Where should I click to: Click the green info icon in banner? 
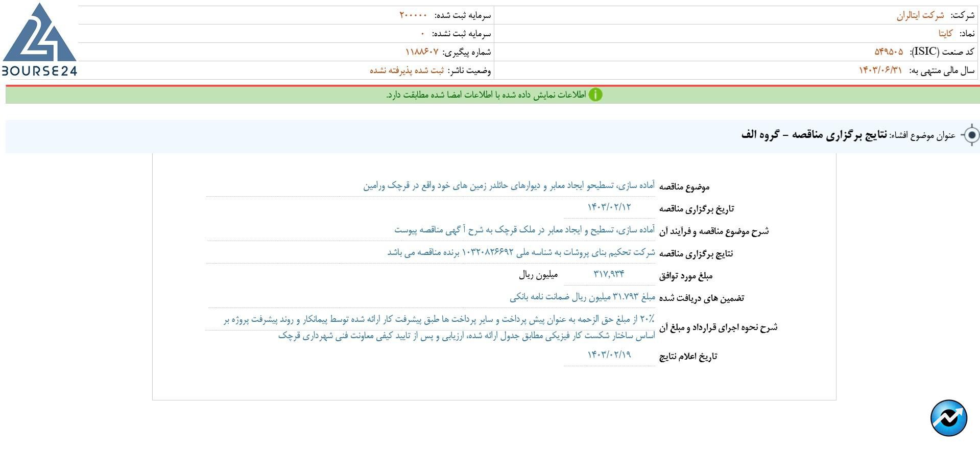point(595,95)
